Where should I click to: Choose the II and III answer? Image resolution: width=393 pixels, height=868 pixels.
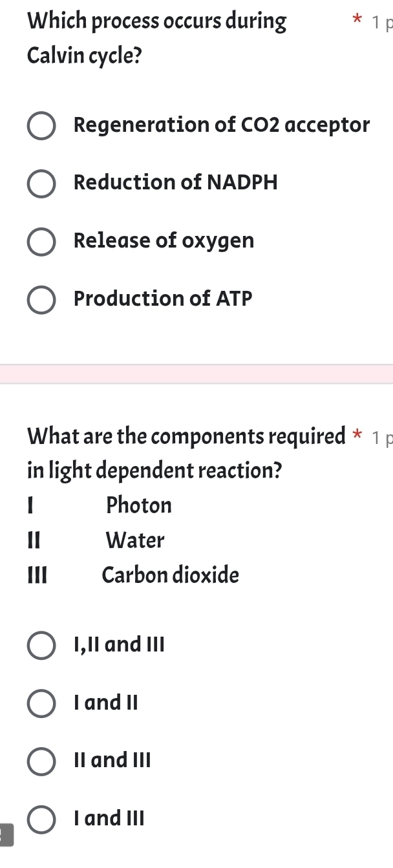point(41,761)
